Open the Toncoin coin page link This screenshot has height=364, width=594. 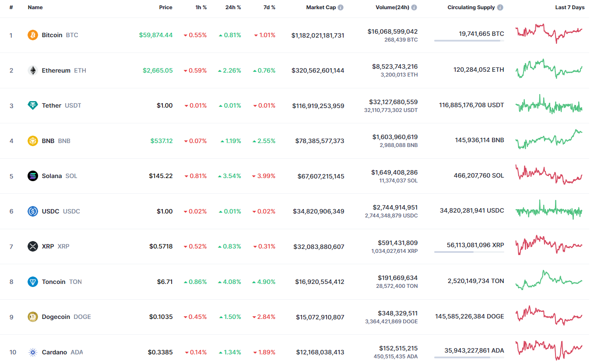pos(62,282)
